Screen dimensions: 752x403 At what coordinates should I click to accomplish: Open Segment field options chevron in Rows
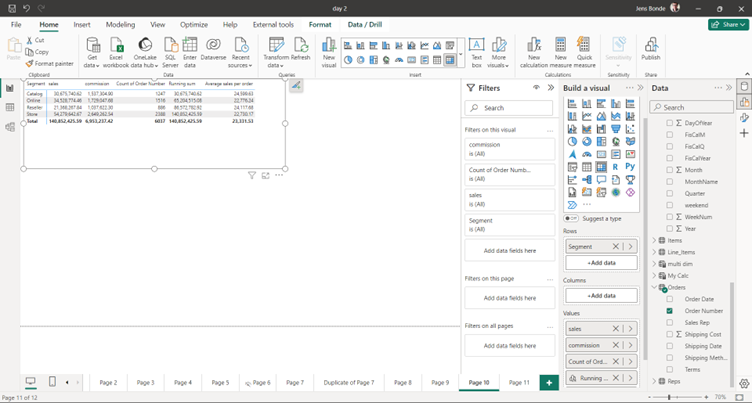click(630, 247)
